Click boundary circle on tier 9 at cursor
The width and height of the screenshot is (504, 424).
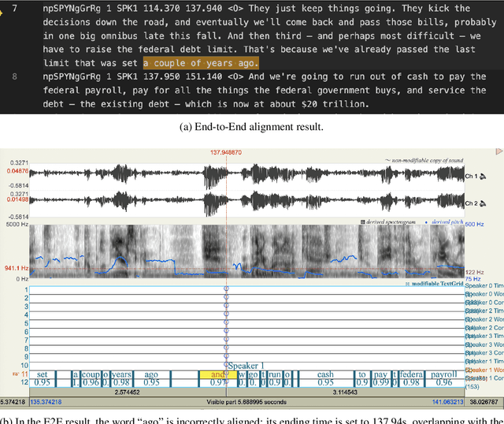click(226, 355)
